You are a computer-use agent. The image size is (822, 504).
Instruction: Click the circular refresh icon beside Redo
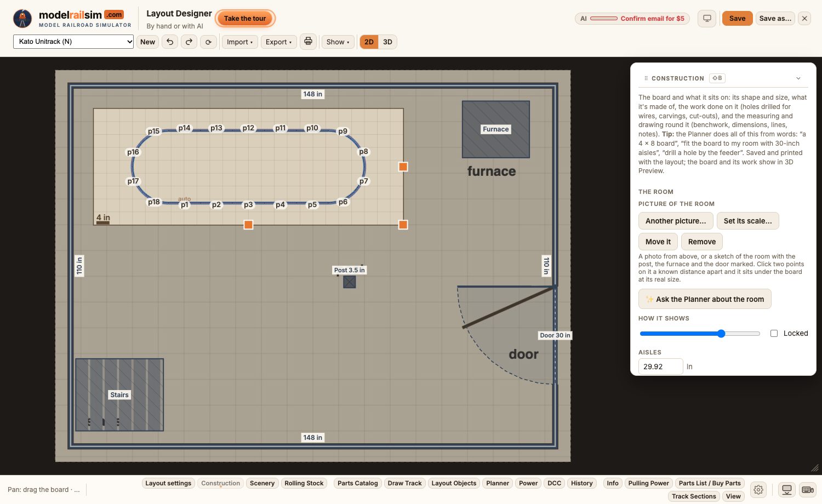coord(208,42)
